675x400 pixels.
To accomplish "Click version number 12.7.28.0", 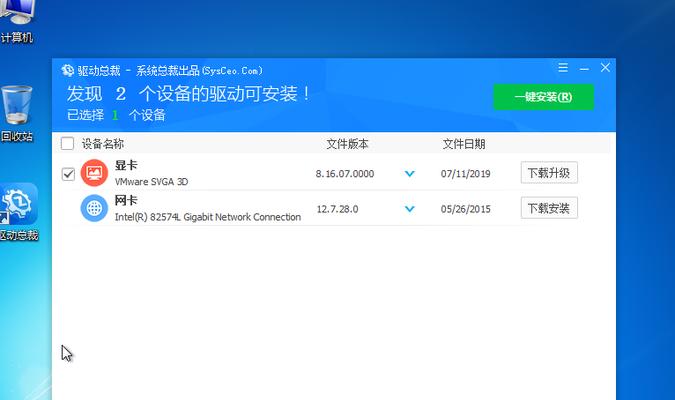I will point(338,209).
